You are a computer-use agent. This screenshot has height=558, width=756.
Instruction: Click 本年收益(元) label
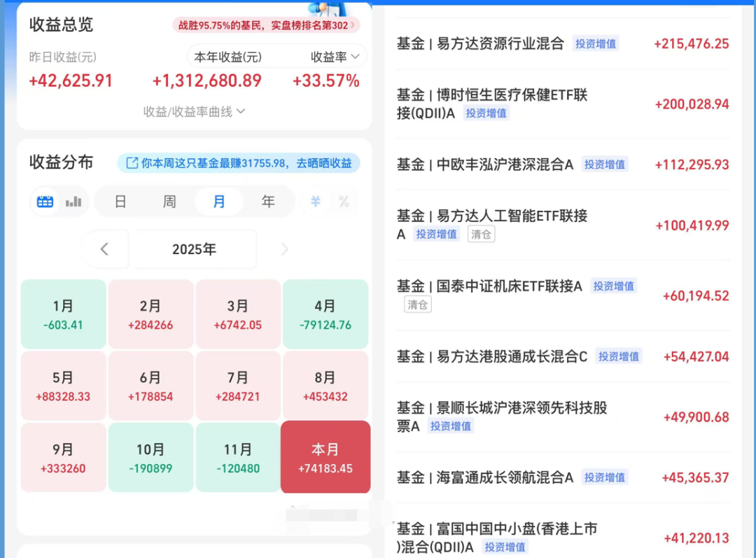coord(227,57)
